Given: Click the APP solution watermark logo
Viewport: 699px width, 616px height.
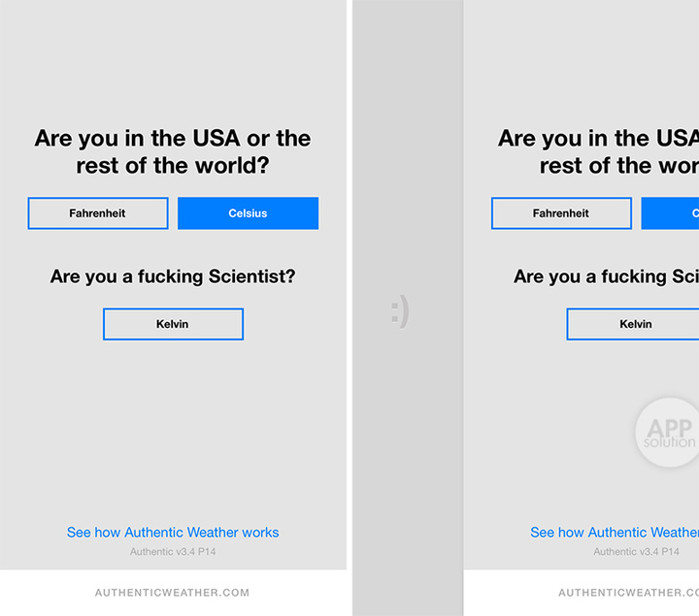Looking at the screenshot, I should 670,433.
